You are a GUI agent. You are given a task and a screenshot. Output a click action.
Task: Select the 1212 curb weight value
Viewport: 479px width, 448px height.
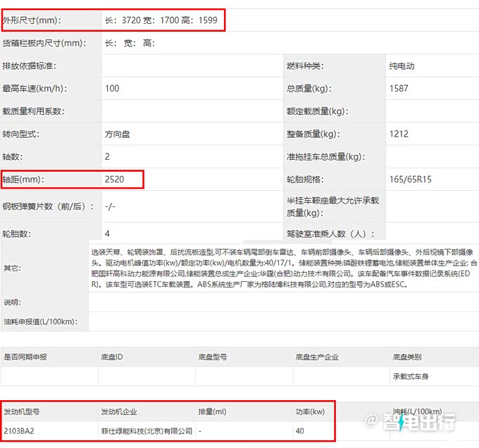[x=399, y=134]
